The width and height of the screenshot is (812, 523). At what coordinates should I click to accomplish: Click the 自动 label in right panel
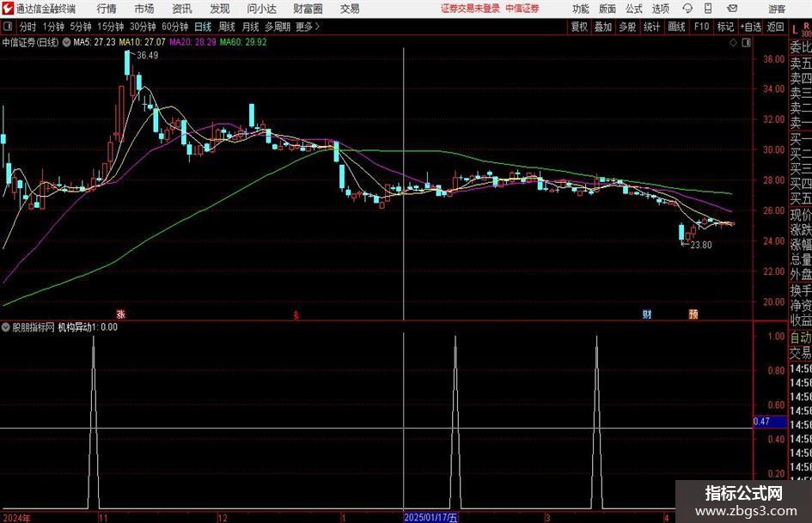(x=801, y=338)
